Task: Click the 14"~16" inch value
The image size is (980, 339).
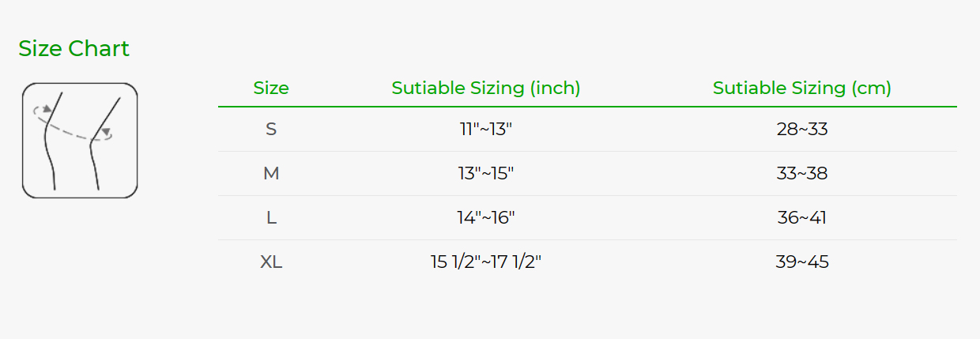Action: (x=486, y=217)
